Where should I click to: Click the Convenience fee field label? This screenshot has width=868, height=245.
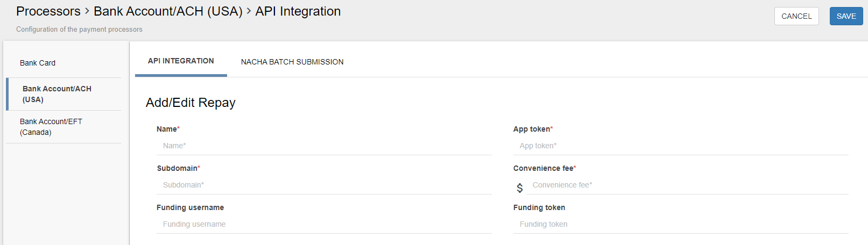coord(545,168)
